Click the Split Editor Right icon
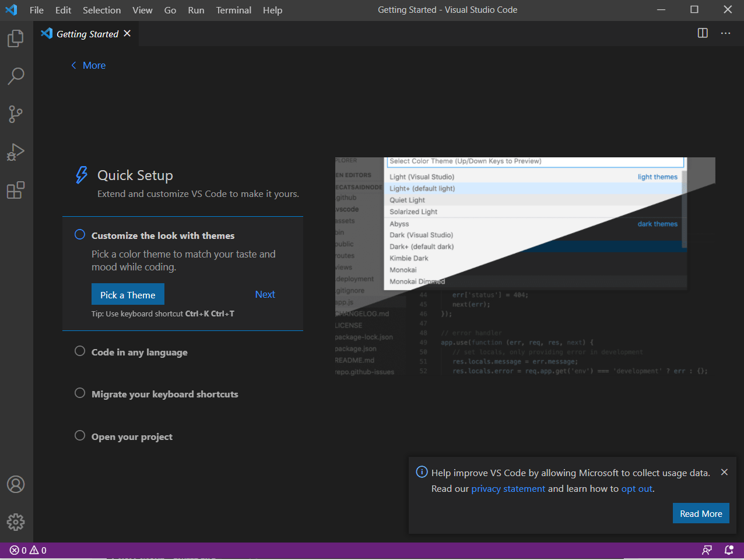744x560 pixels. [703, 33]
